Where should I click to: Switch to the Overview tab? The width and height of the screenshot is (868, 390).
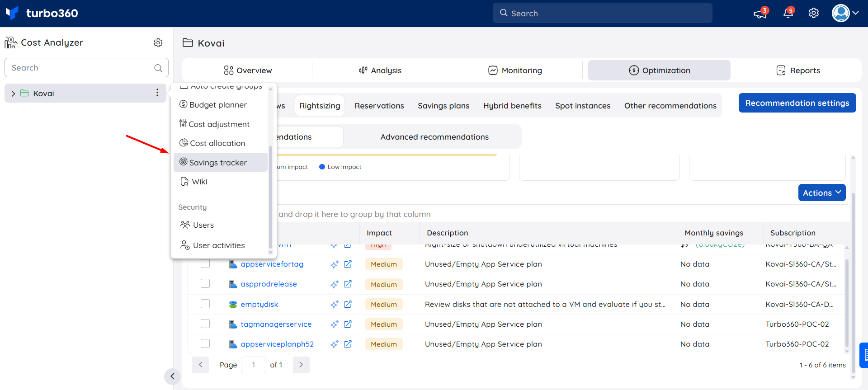point(247,70)
